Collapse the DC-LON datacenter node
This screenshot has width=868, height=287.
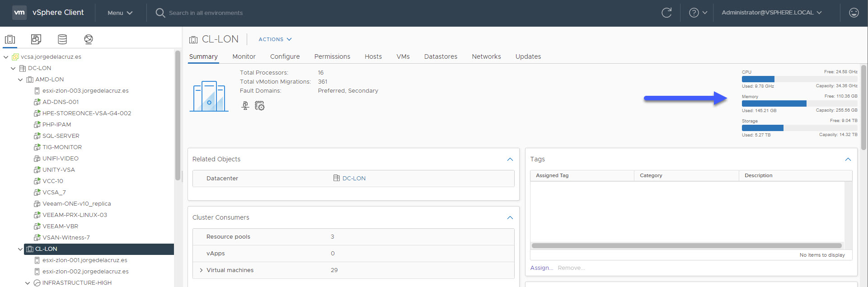(x=13, y=68)
